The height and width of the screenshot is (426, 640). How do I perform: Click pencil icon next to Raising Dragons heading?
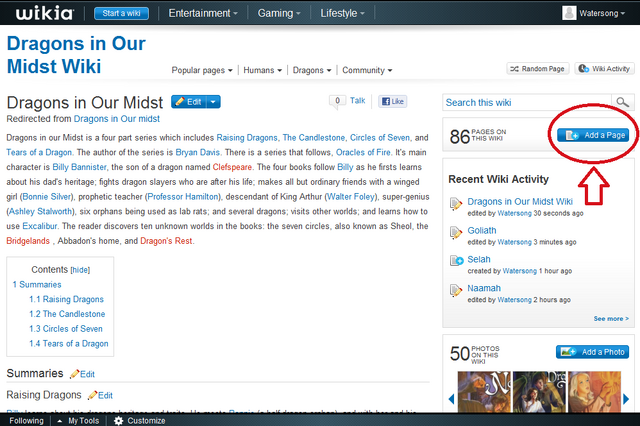click(x=92, y=395)
